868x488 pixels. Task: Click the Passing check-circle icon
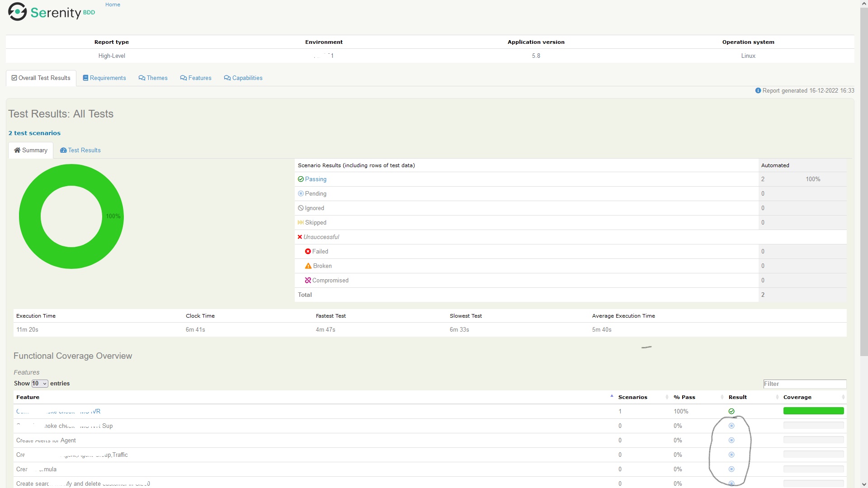click(301, 179)
